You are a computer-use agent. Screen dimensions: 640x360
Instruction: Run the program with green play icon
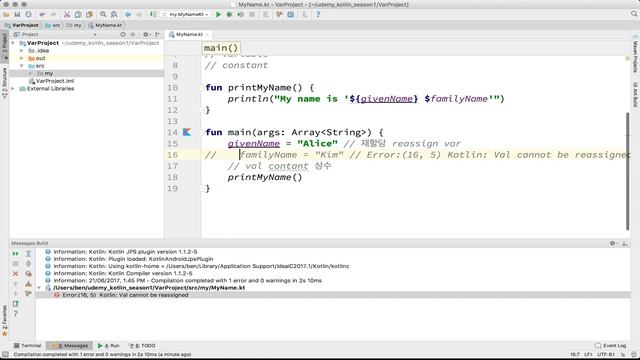218,14
